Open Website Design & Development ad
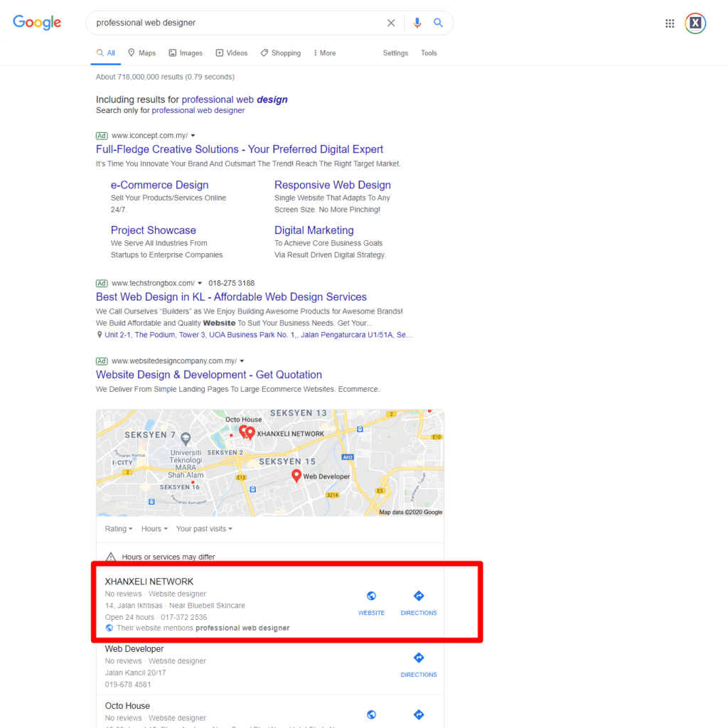The image size is (728, 728). pos(209,375)
